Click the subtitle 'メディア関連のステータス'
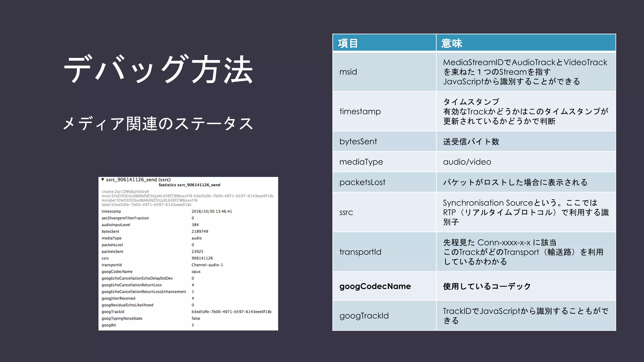The width and height of the screenshot is (644, 362). tap(158, 123)
